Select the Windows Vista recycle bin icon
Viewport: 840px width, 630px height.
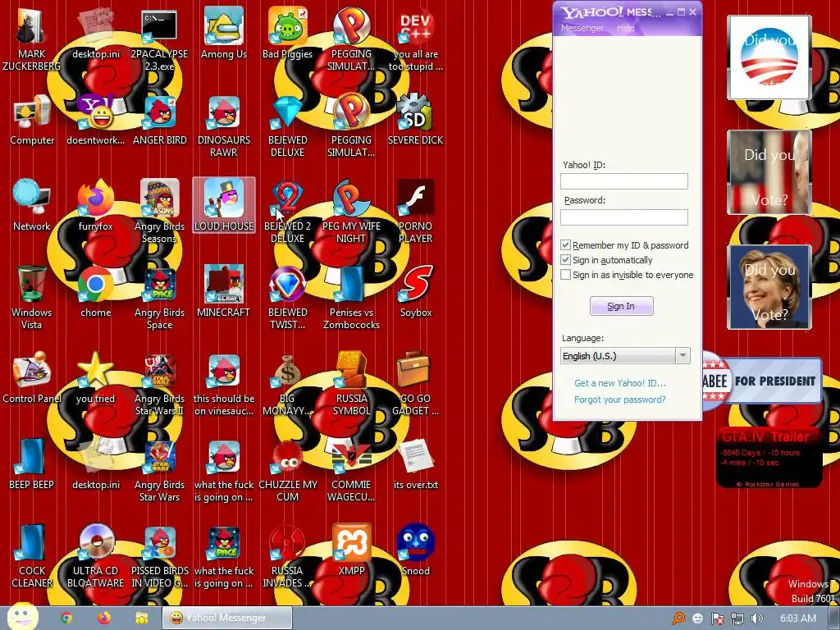coord(32,298)
